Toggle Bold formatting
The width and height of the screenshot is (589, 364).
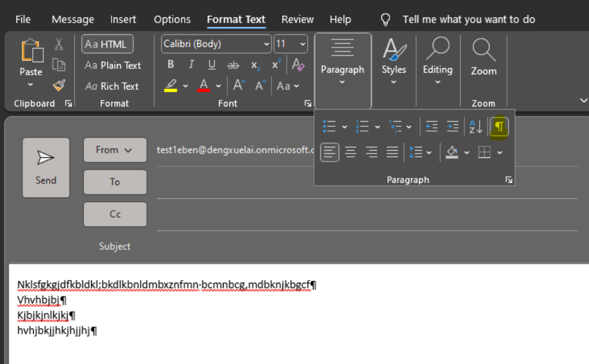(170, 64)
